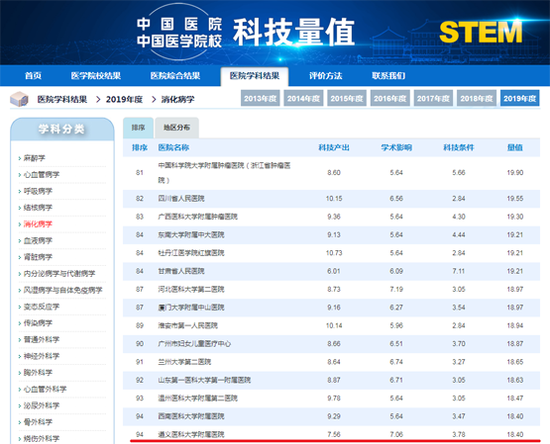This screenshot has height=444, width=550.
Task: Open 医院综合结果 in the navigation bar
Action: pyautogui.click(x=175, y=76)
